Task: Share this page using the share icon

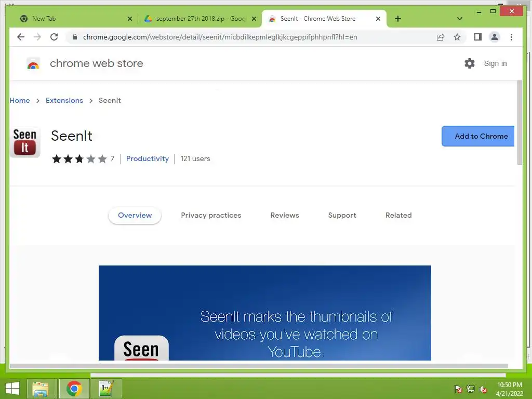Action: [441, 37]
